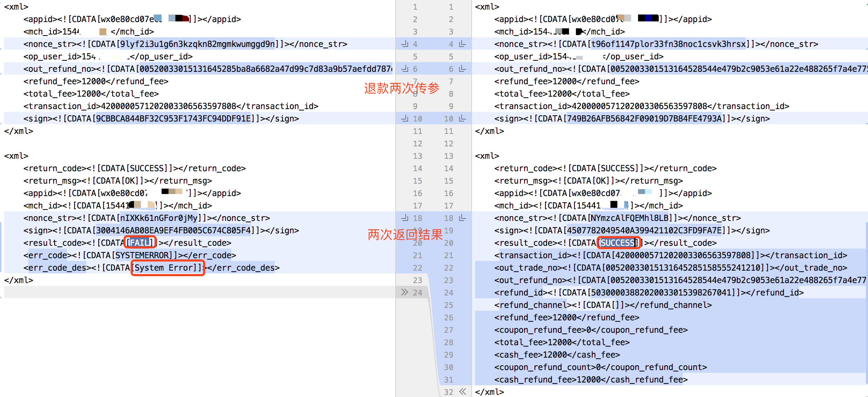Click the double left chevron at line 32
This screenshot has height=397, width=868.
[x=463, y=391]
